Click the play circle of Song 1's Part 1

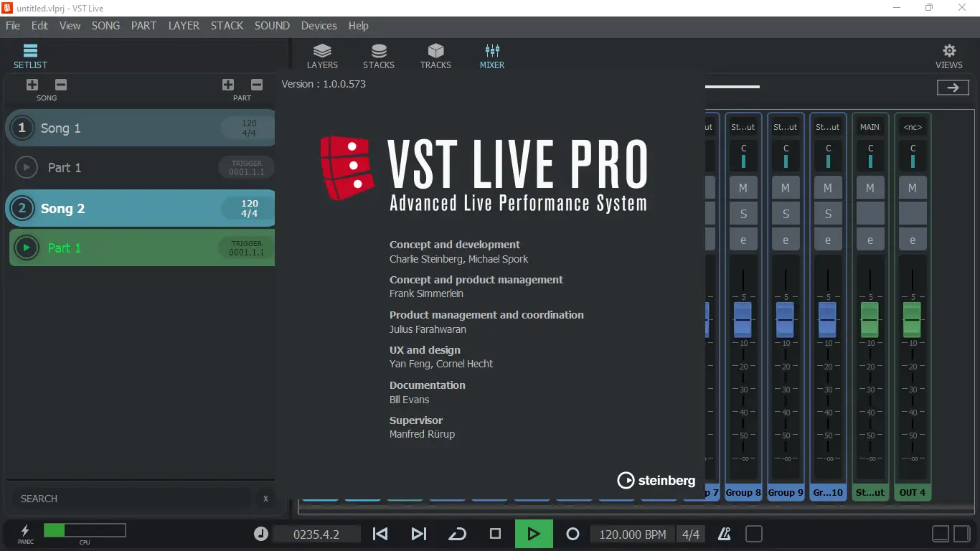coord(27,168)
